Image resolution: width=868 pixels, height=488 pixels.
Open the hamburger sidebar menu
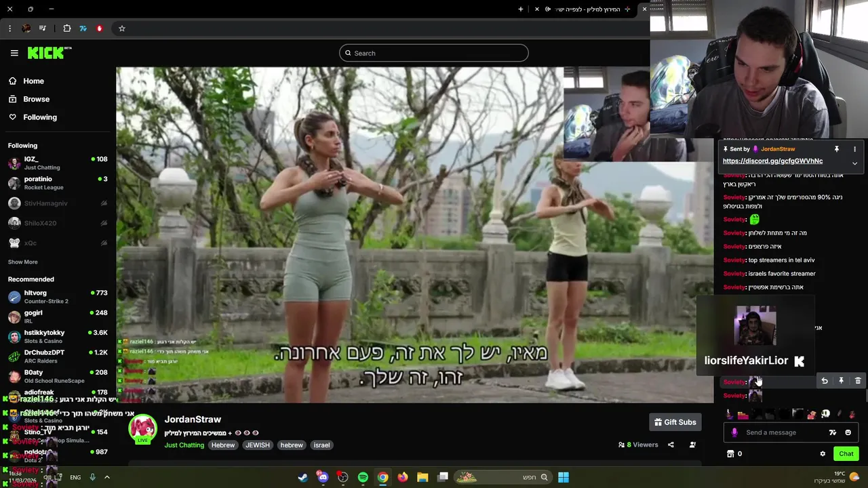(14, 53)
